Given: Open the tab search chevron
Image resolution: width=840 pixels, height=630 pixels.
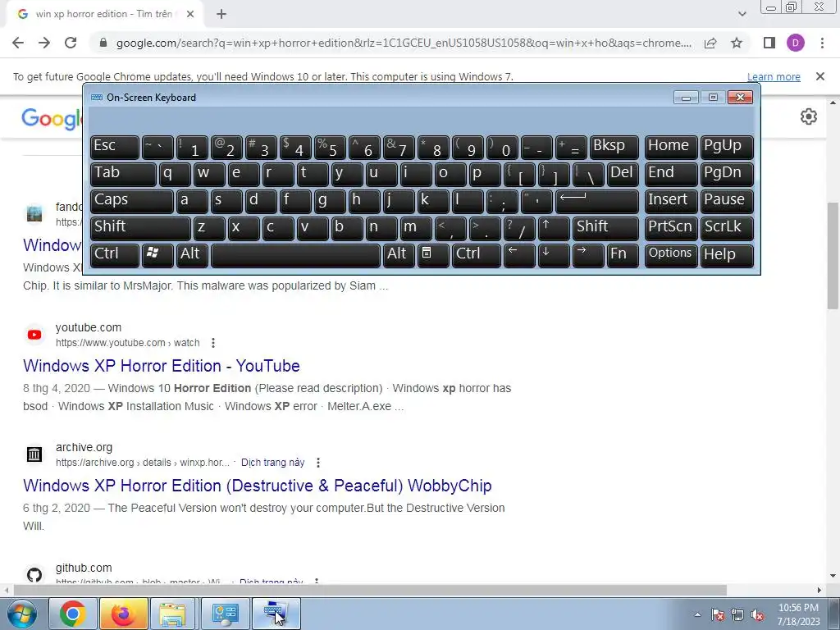Looking at the screenshot, I should [742, 14].
